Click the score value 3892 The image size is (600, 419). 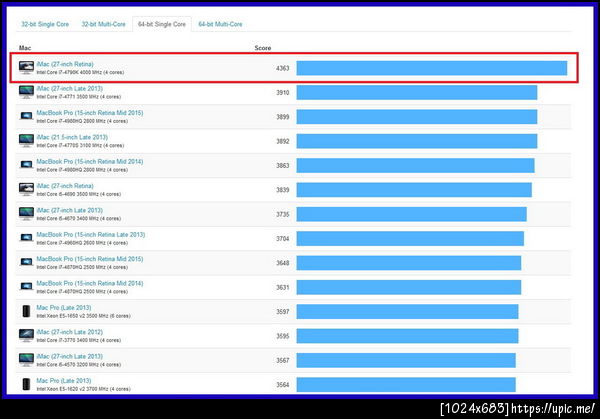[x=283, y=141]
